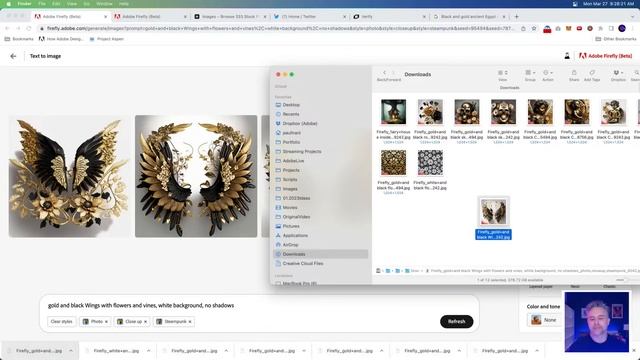The height and width of the screenshot is (360, 640).
Task: Select the Firefly_fairy+house file thumbnail
Action: tap(393, 112)
